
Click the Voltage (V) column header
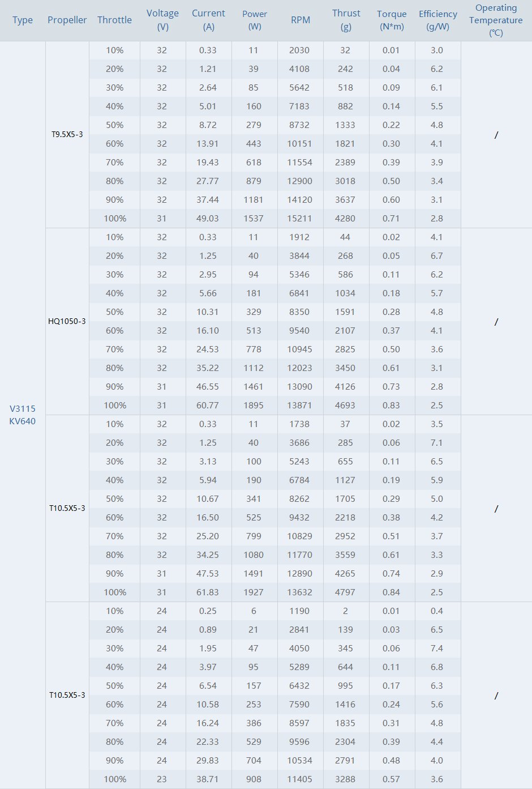click(x=162, y=20)
